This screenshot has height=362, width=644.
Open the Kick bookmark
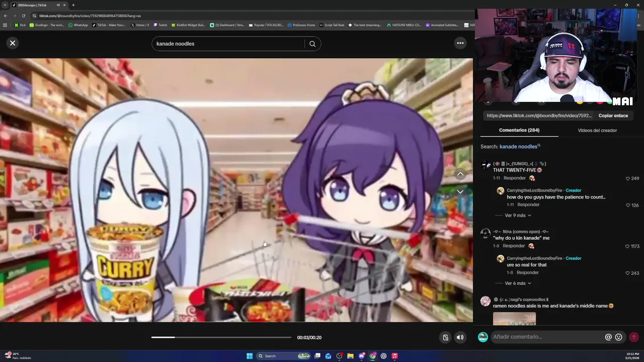20,25
